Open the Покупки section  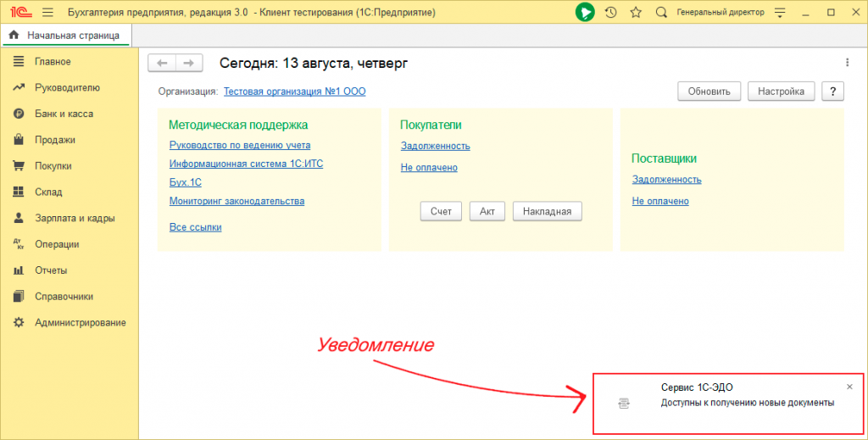53,165
